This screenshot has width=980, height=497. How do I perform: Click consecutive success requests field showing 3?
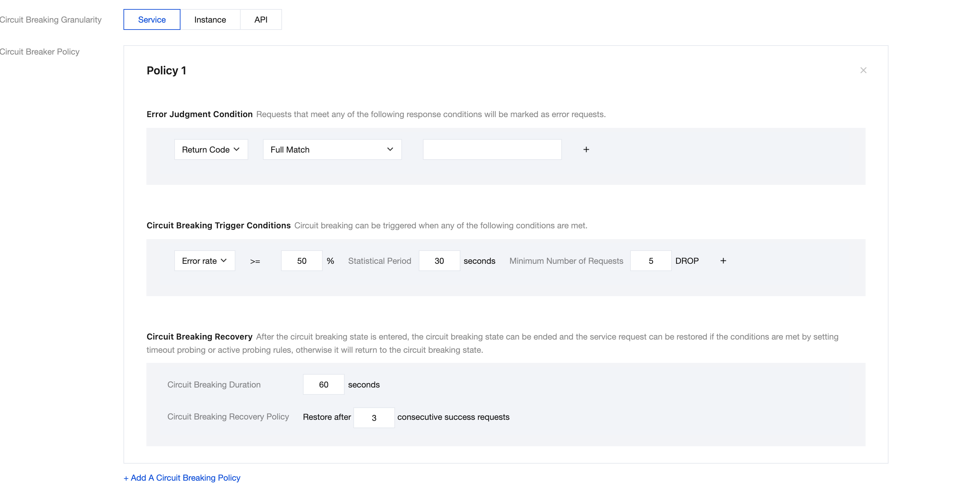click(x=374, y=417)
